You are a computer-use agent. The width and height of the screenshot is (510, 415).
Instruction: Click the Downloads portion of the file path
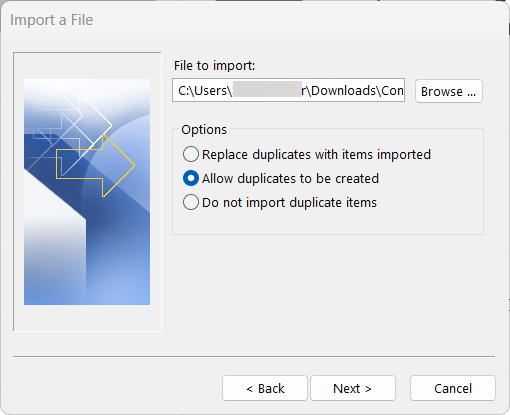pos(344,90)
